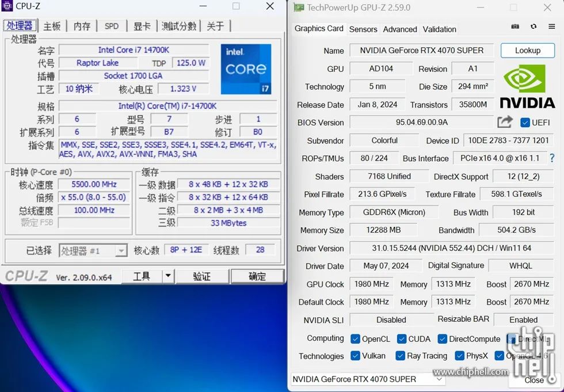Screen dimensions: 564x392
Task: Click the CPU-Z title bar app icon
Action: coord(7,6)
